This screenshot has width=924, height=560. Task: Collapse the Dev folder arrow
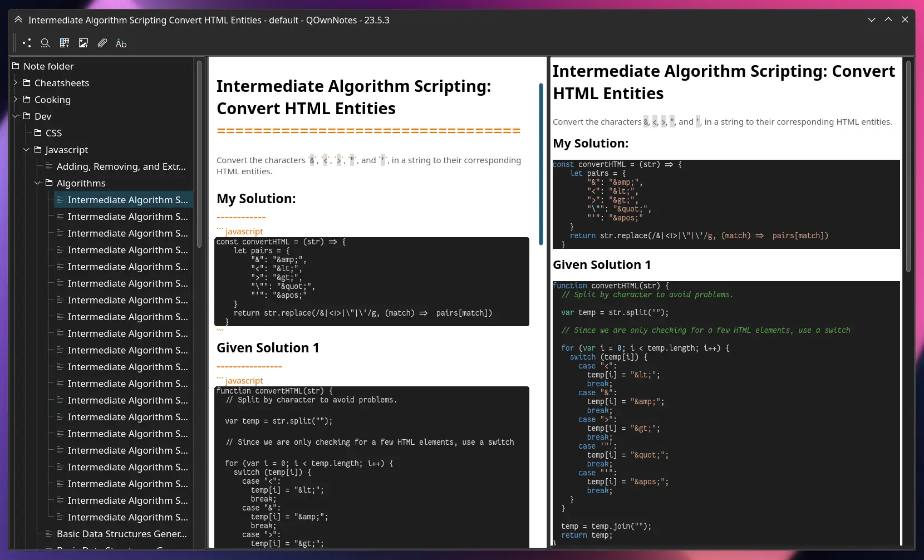click(16, 116)
